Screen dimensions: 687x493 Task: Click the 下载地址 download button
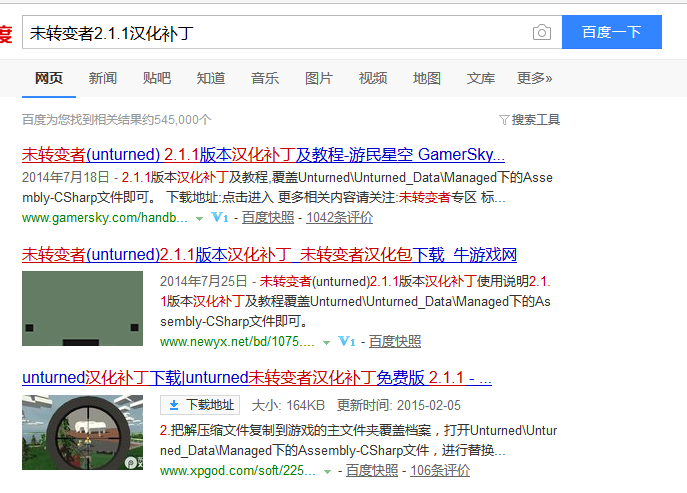tap(200, 405)
